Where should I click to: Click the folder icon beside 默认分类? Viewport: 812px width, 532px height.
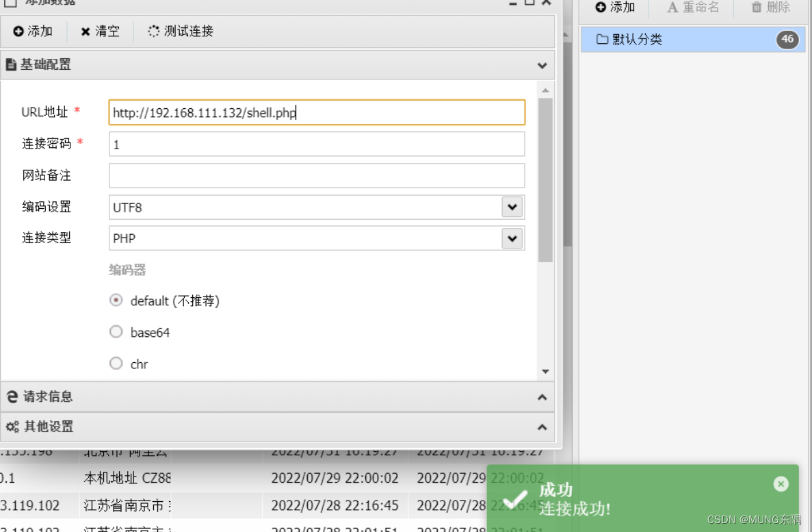(602, 40)
